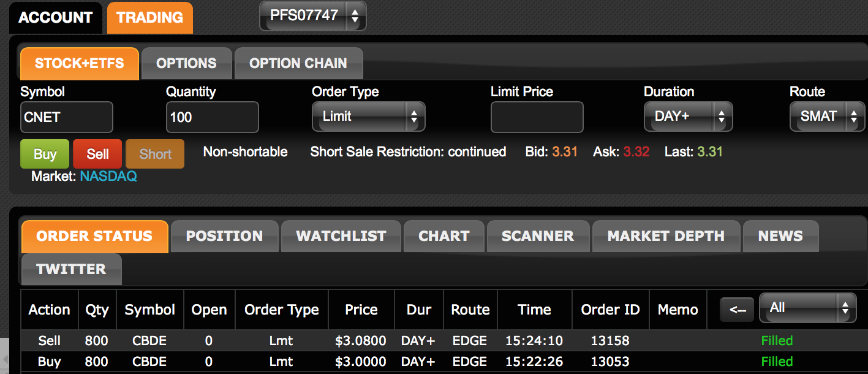Show the WATCHLIST tab
The height and width of the screenshot is (374, 868).
pyautogui.click(x=341, y=236)
